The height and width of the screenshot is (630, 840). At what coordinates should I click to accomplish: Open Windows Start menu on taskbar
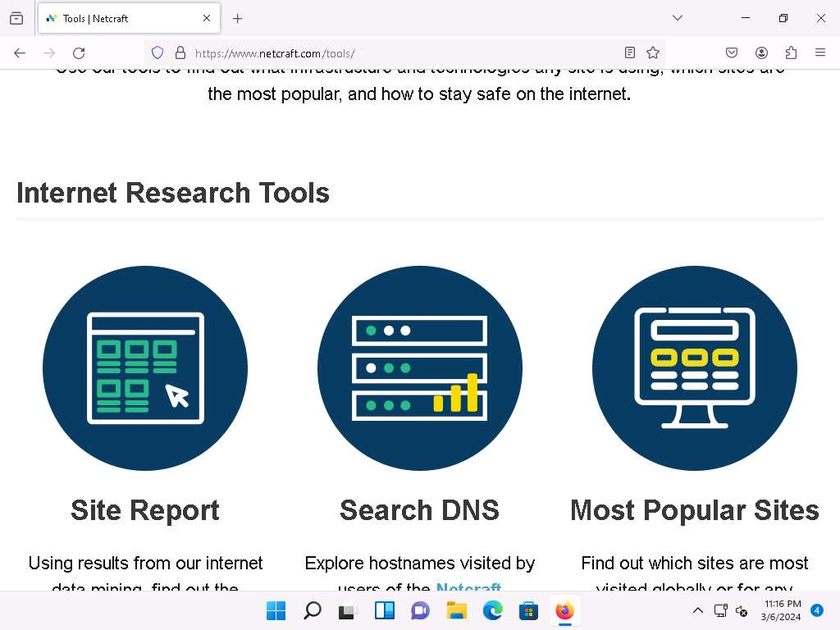click(x=276, y=610)
